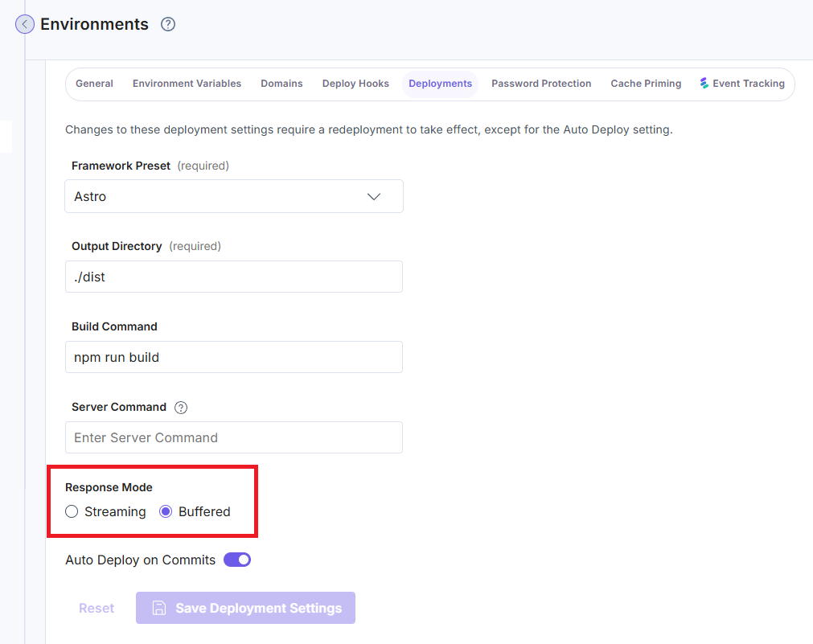Screen dimensions: 813x644
Task: Switch to the Environment Variables tab
Action: (x=187, y=84)
